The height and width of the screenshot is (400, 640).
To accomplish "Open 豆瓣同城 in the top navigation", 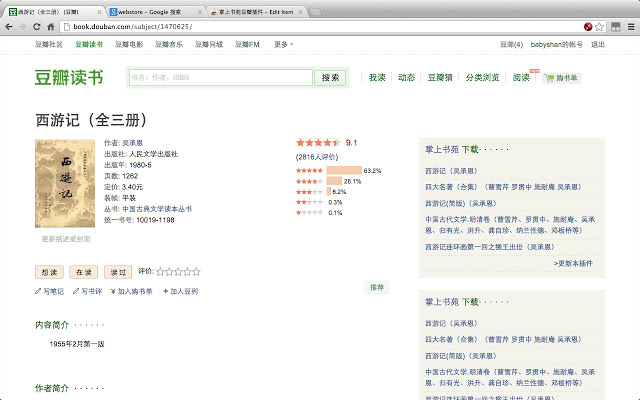I will [209, 44].
